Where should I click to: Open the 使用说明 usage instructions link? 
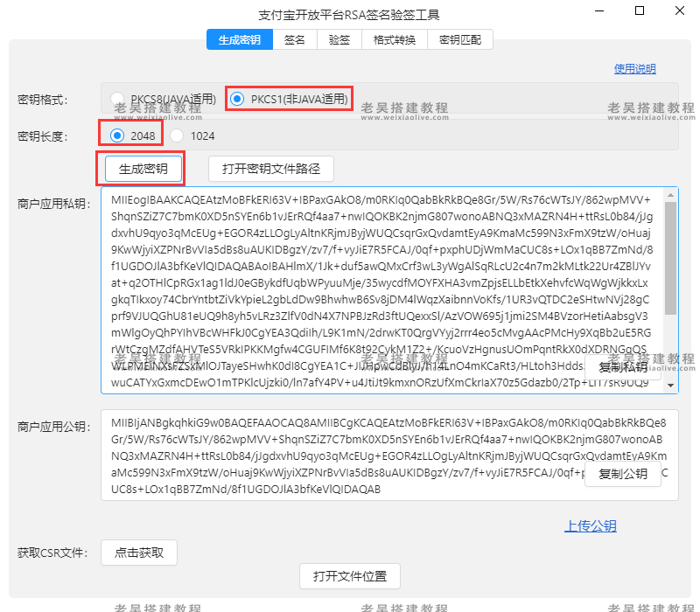pyautogui.click(x=634, y=68)
